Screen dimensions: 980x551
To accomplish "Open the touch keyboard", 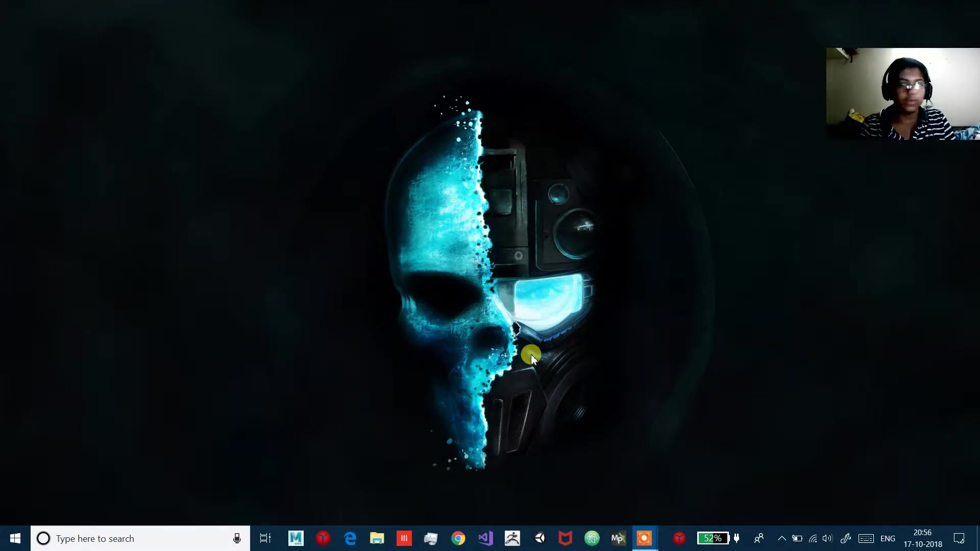I will coord(866,538).
